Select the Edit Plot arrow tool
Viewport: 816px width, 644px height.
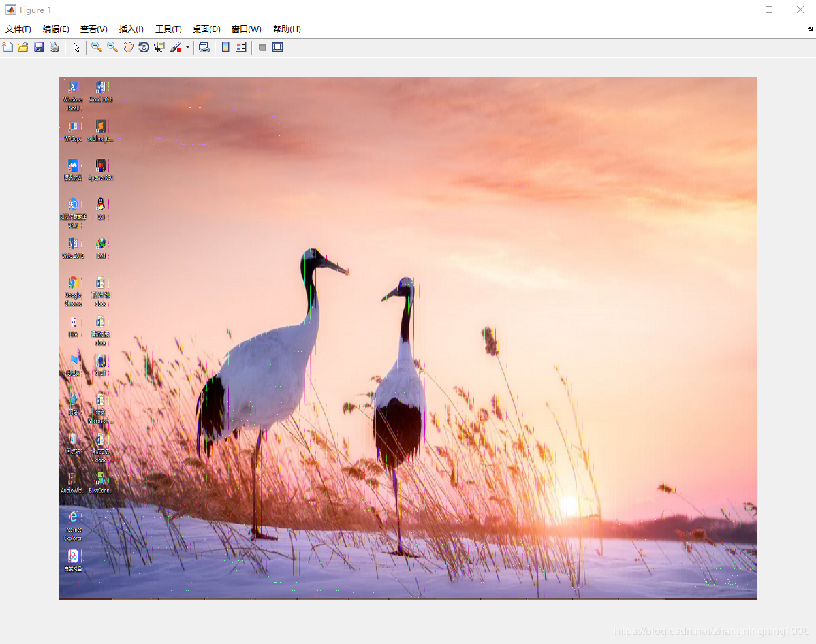(x=76, y=48)
